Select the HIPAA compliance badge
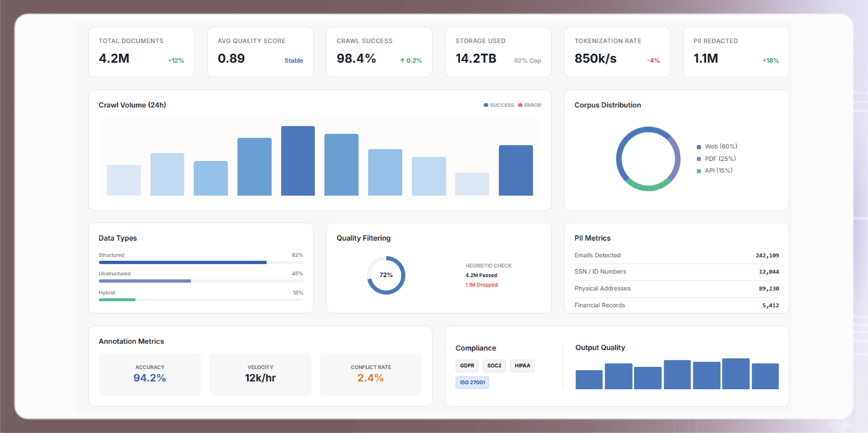 522,366
